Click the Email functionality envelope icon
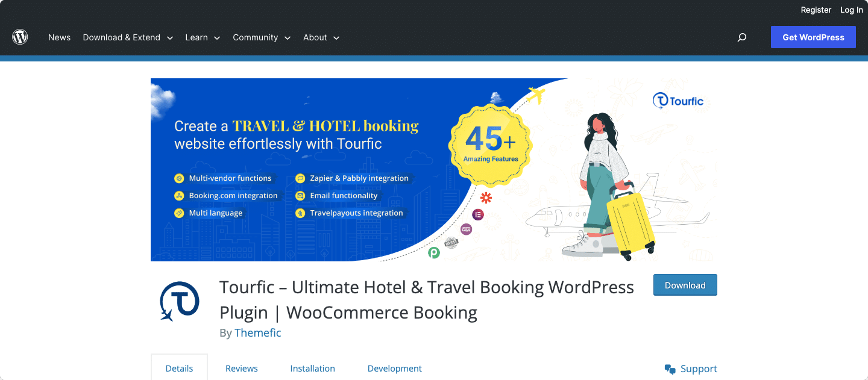This screenshot has height=380, width=868. click(x=300, y=196)
